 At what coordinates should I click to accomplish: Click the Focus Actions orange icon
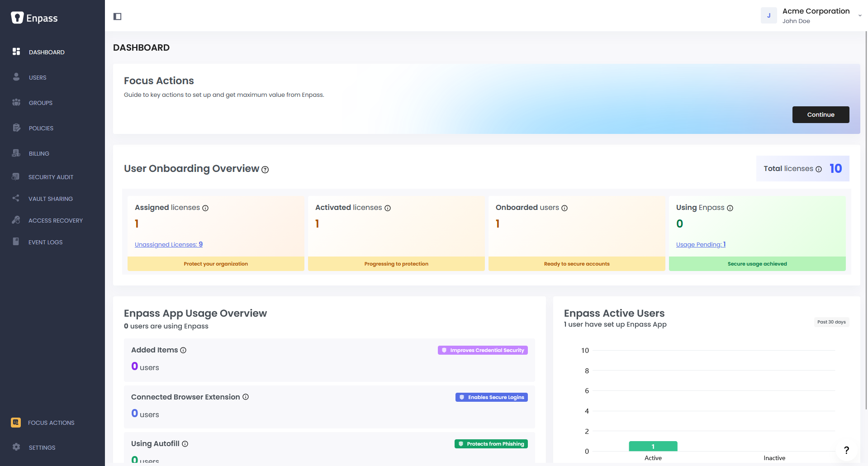[x=16, y=422]
